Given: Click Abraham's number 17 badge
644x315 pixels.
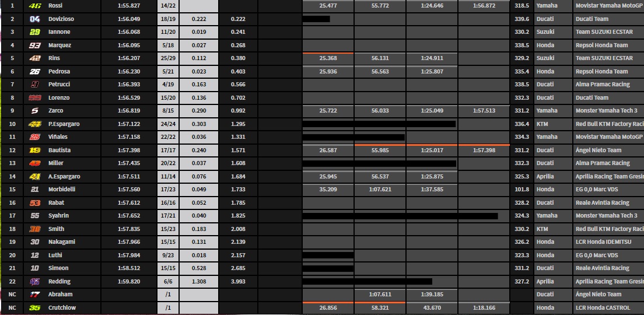Looking at the screenshot, I should tap(34, 294).
